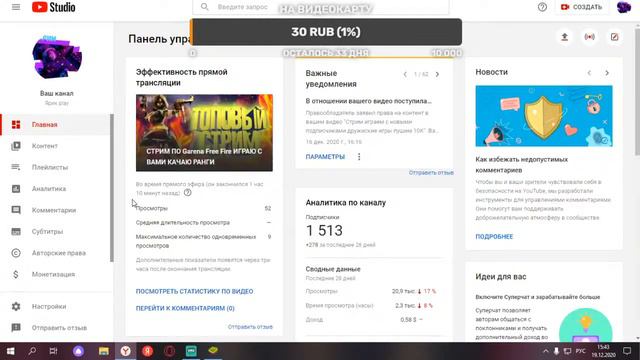Click the upload video arrow icon
Screen dimensions: 640x360
pos(564,37)
